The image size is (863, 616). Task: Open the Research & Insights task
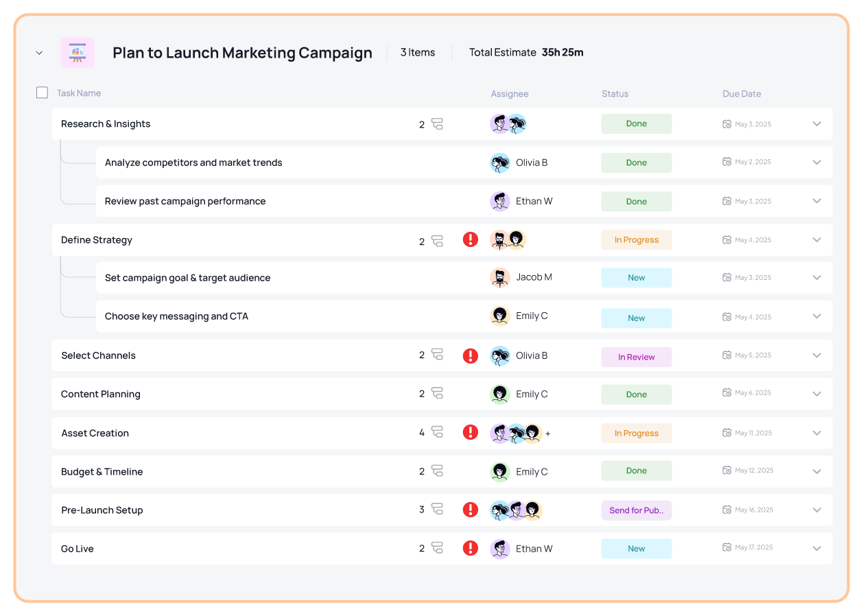pos(106,124)
